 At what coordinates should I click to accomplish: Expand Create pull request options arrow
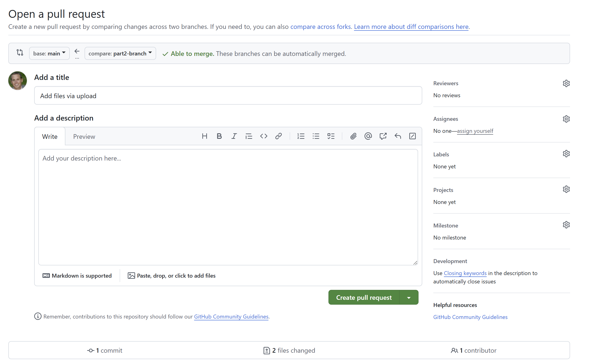pyautogui.click(x=409, y=297)
